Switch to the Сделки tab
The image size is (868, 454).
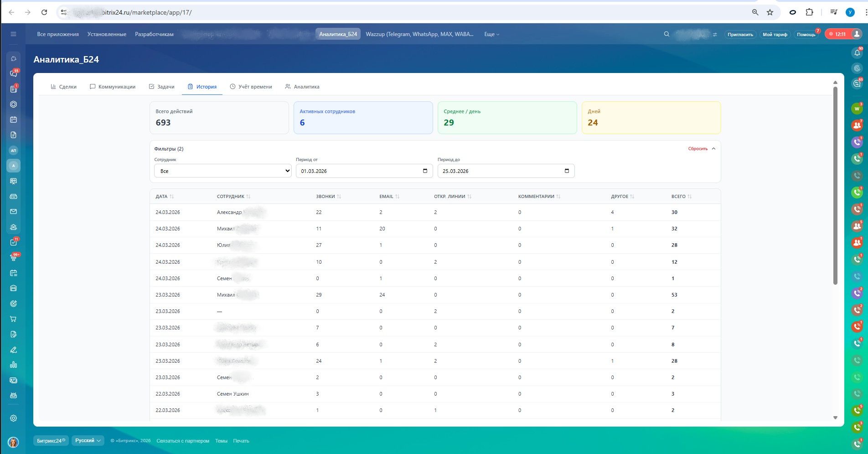tap(63, 87)
